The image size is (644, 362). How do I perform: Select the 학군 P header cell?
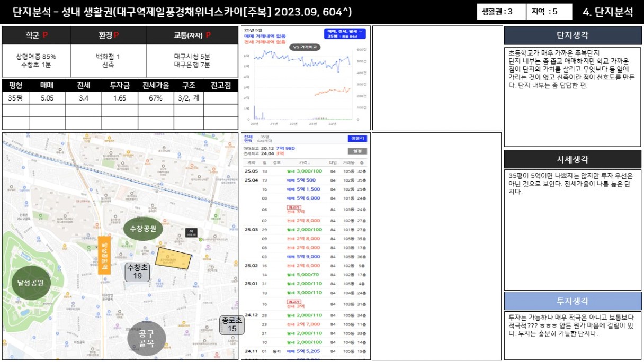click(37, 35)
